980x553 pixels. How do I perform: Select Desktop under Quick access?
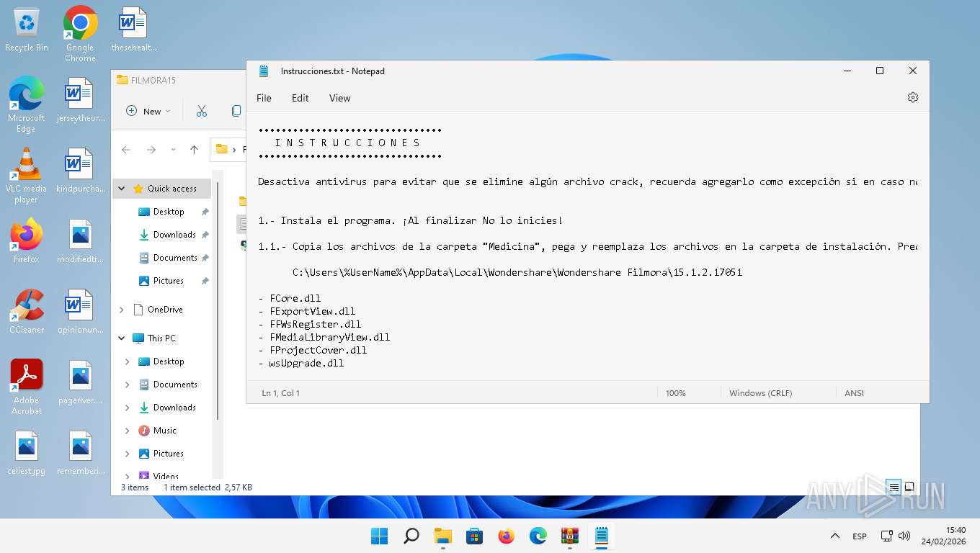tap(169, 212)
